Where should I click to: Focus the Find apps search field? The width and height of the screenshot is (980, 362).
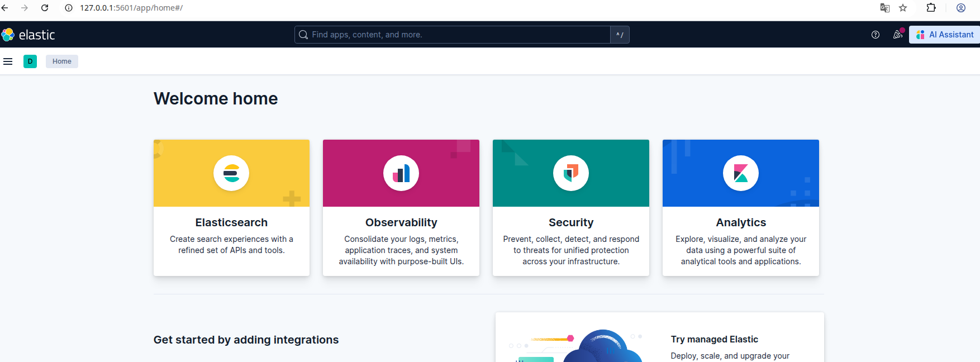[x=453, y=35]
